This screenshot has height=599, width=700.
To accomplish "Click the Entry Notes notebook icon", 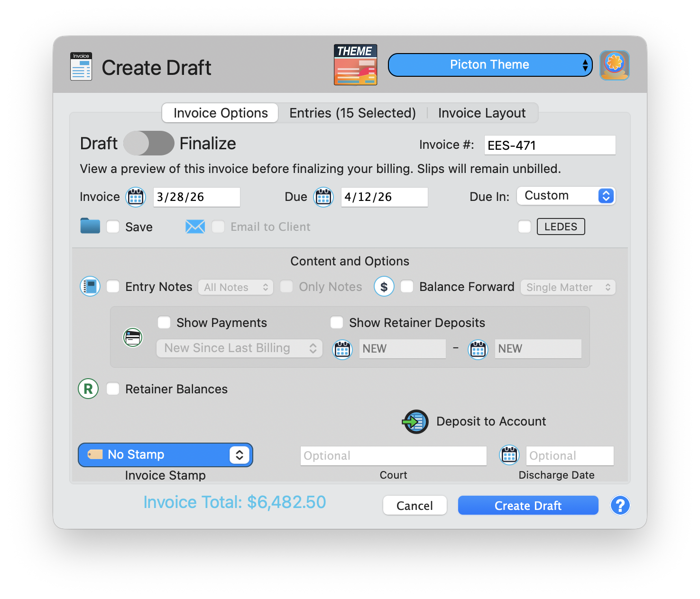I will [x=90, y=286].
